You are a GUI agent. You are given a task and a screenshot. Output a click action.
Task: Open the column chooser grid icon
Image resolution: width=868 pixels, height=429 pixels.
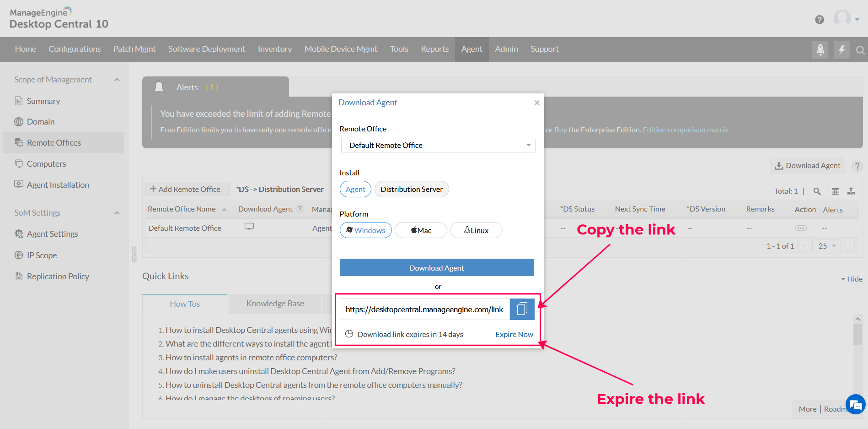tap(836, 191)
